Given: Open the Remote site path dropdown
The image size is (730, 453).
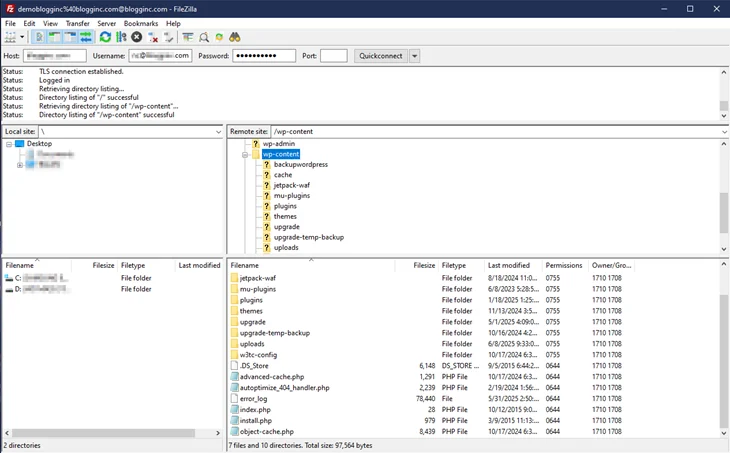Looking at the screenshot, I should tap(724, 132).
